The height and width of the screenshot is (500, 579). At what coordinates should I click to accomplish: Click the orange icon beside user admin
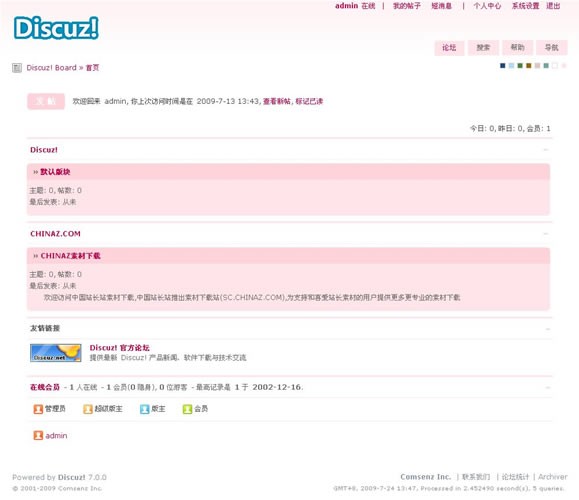click(38, 435)
